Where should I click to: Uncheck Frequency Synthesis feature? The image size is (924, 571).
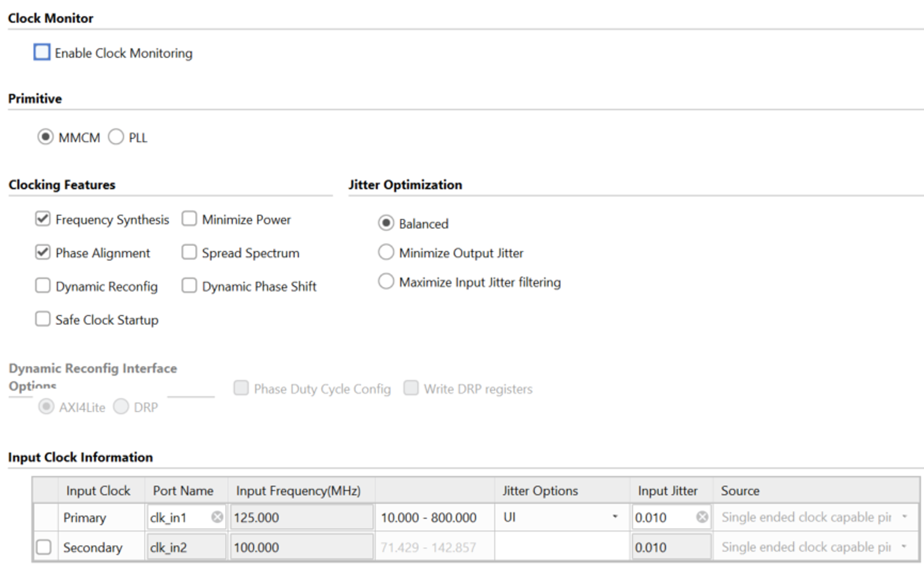tap(43, 219)
